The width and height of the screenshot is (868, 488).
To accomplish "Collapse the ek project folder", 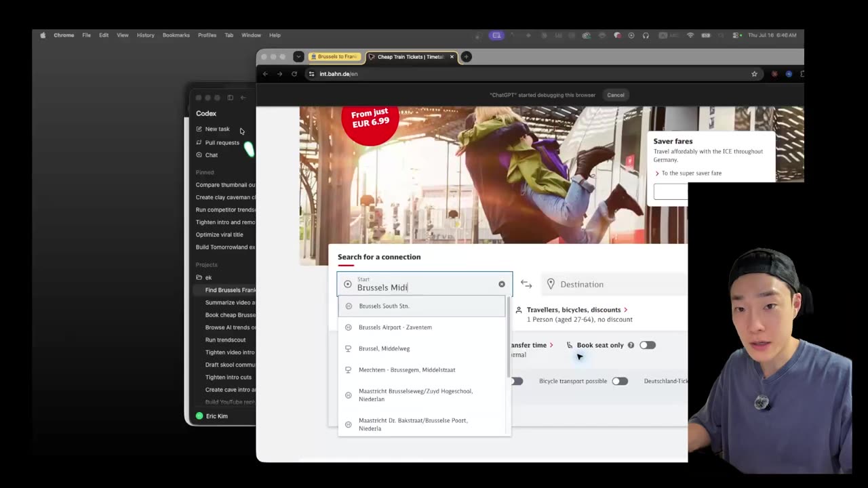I will 203,277.
